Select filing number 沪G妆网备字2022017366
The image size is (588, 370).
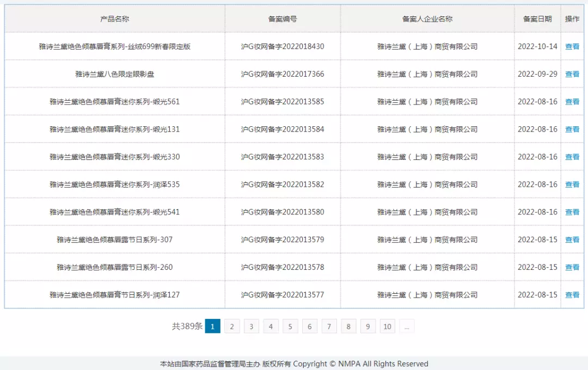(283, 74)
